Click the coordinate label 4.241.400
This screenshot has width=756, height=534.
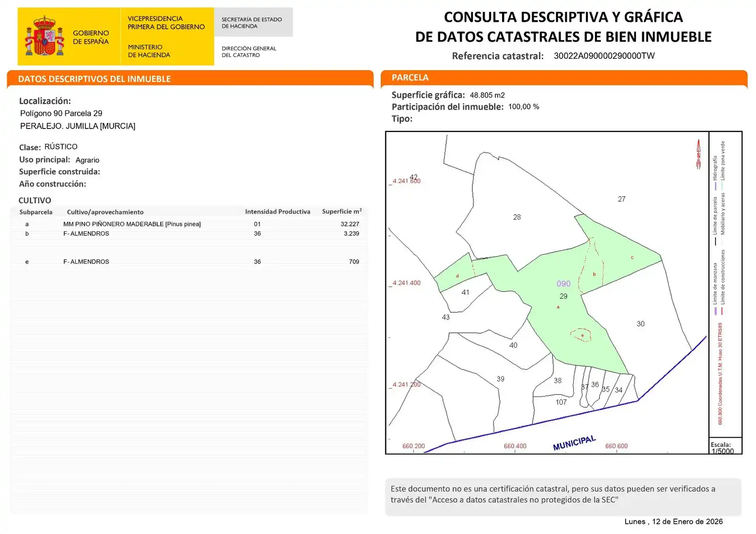(406, 283)
